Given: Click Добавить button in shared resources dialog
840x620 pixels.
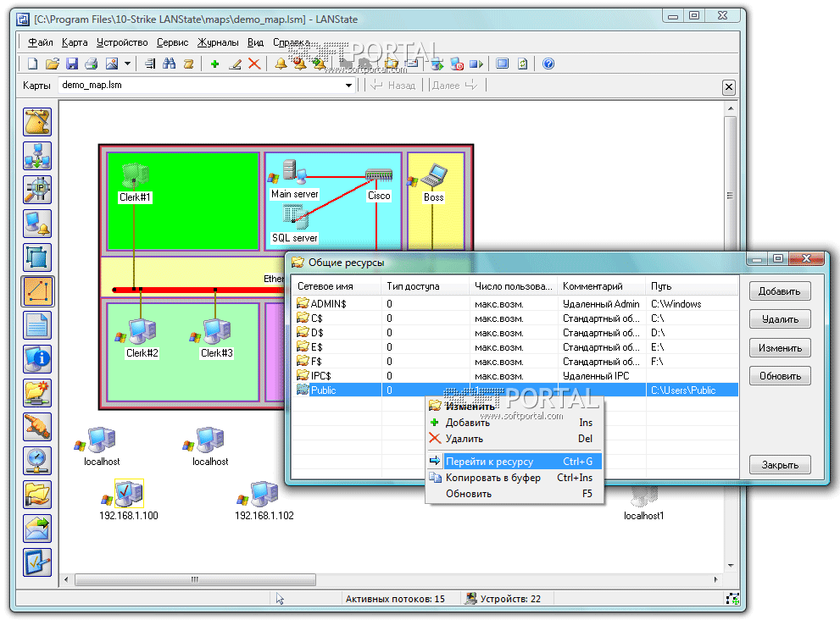Looking at the screenshot, I should 780,291.
